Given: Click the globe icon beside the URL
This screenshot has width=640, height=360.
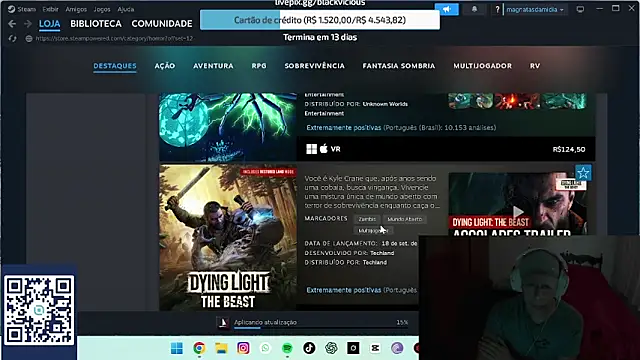Looking at the screenshot, I should pos(29,38).
